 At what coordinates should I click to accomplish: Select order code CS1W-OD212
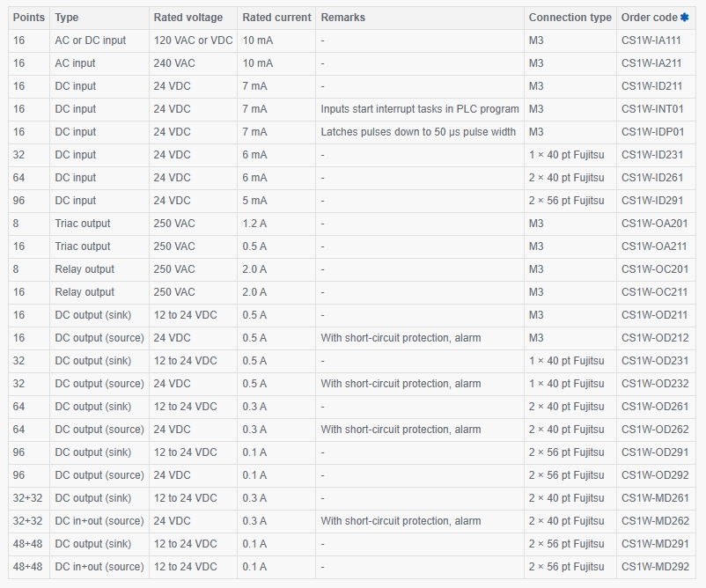coord(655,338)
